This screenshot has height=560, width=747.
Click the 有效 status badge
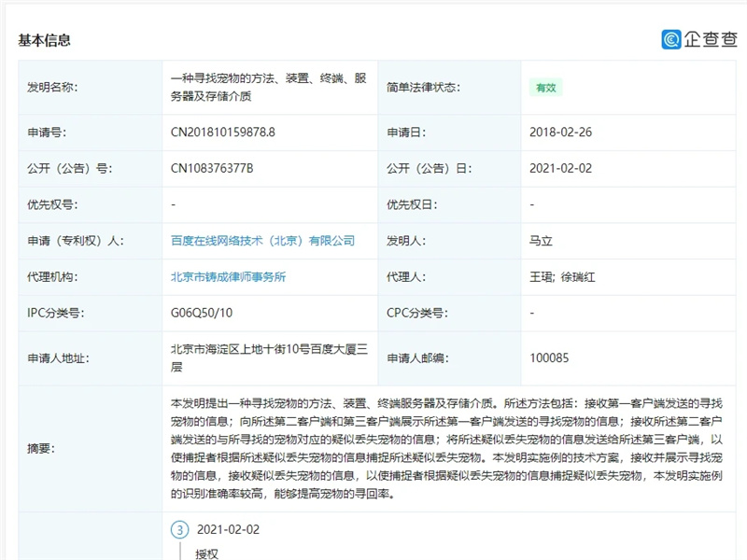pyautogui.click(x=546, y=88)
